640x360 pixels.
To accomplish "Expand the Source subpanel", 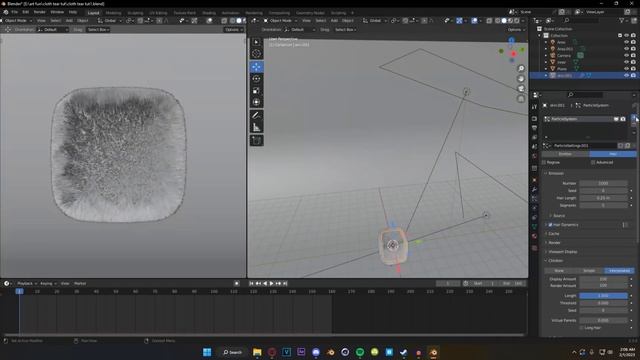I will 558,216.
